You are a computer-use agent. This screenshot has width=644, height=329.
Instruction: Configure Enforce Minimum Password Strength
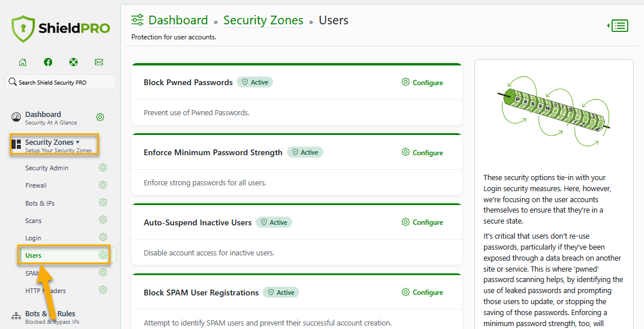tap(422, 153)
